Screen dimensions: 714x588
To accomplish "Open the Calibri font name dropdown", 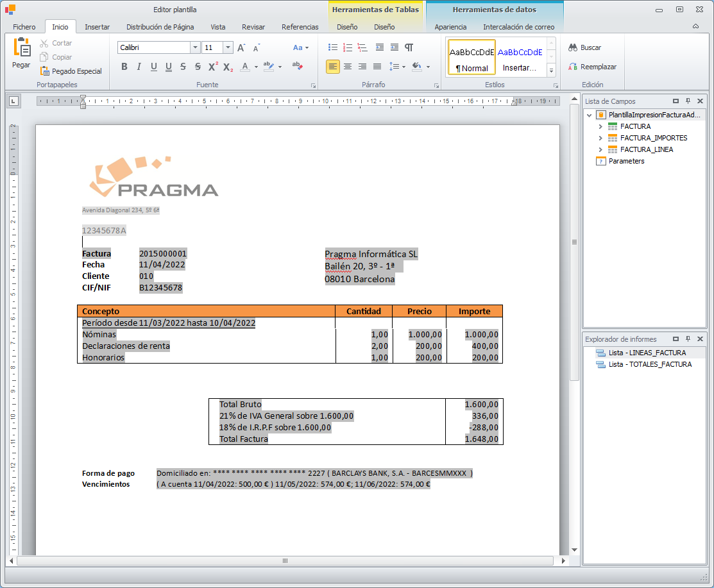I will pyautogui.click(x=195, y=47).
